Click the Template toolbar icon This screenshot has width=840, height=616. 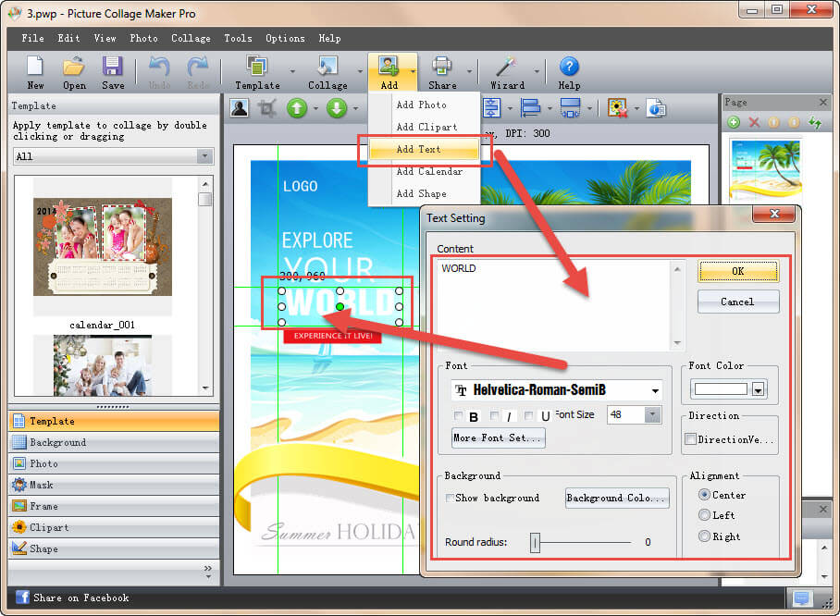pos(257,67)
